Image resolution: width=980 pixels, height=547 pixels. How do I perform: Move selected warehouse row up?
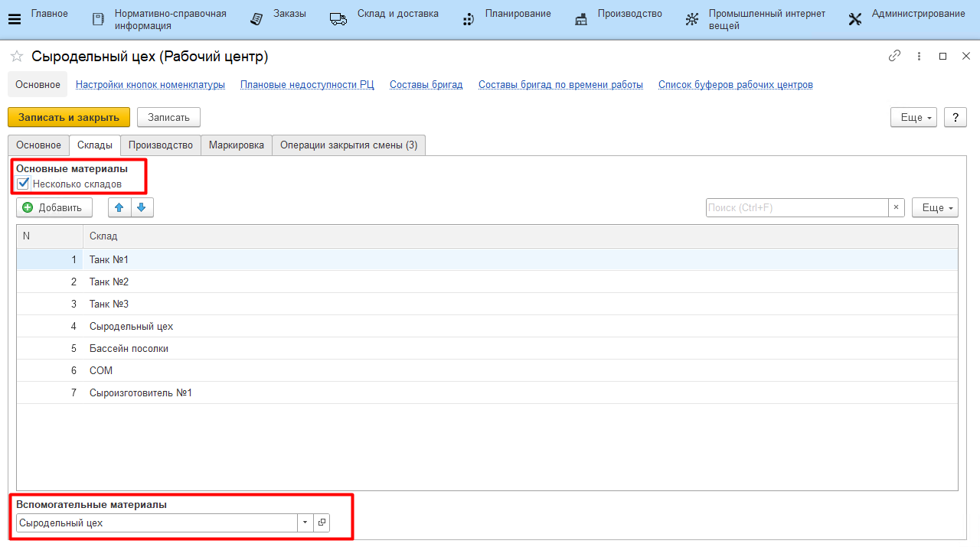click(119, 207)
